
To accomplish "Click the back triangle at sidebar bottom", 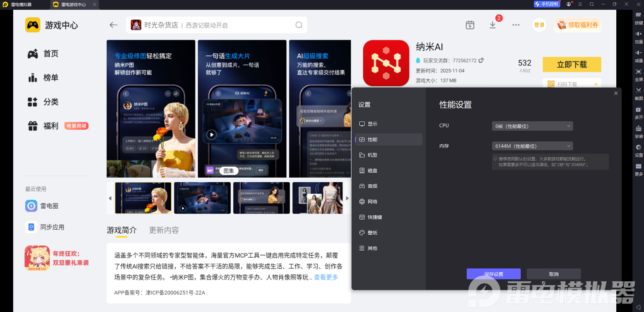I will click(638, 307).
